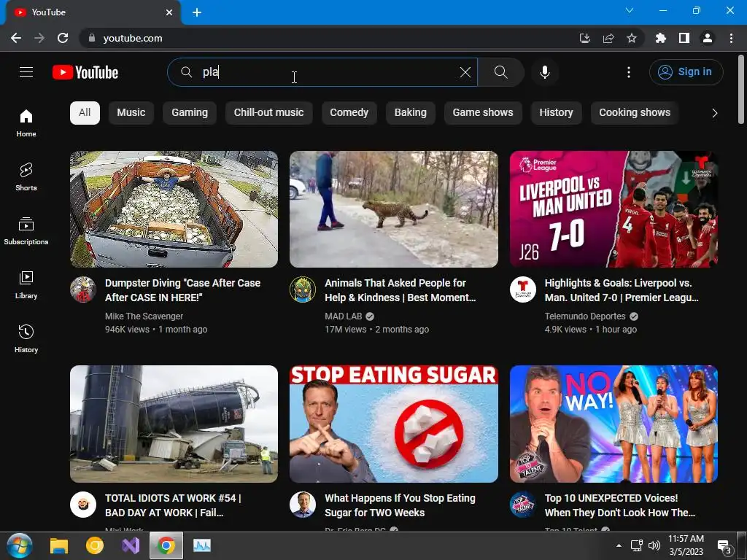Share this page via address bar icon
The height and width of the screenshot is (560, 747).
[x=608, y=38]
